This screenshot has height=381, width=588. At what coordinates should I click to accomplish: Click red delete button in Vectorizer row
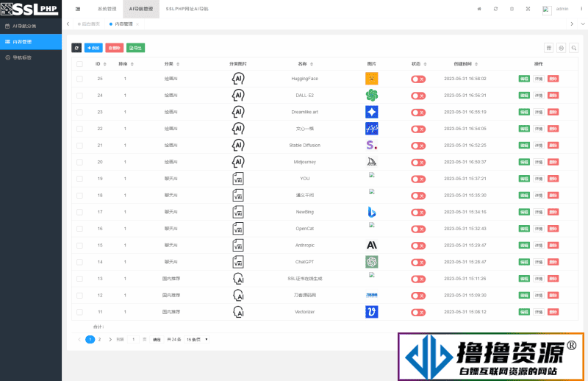[553, 312]
